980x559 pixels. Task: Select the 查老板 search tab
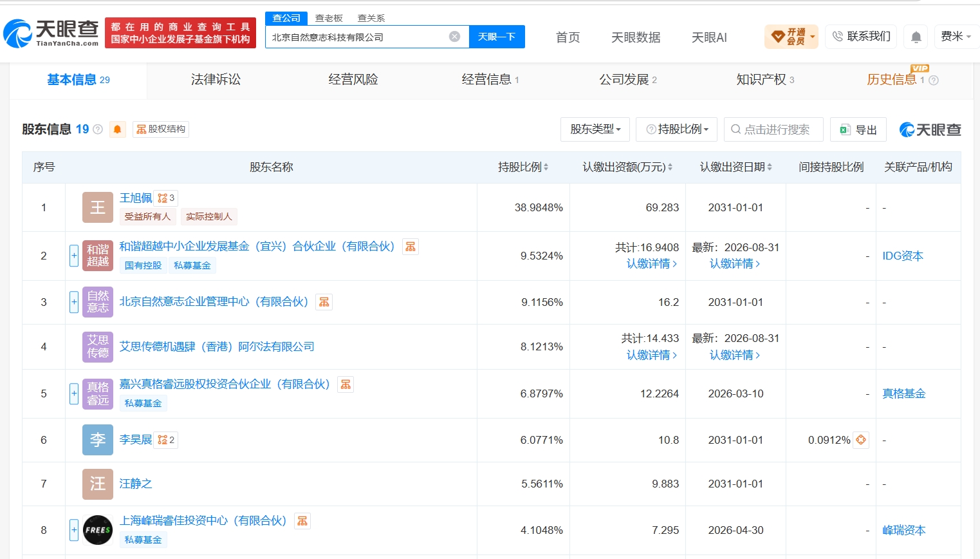point(329,18)
